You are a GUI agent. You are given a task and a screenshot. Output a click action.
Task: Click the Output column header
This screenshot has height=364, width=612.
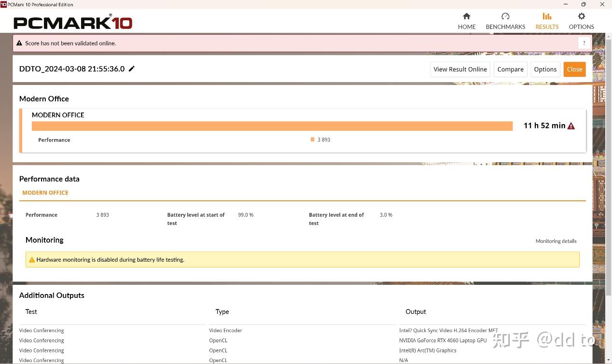pos(416,311)
